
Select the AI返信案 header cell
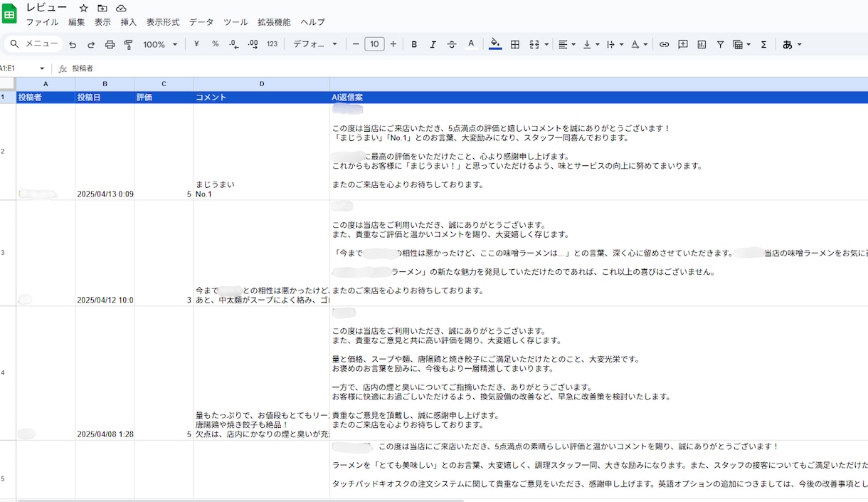pos(599,98)
